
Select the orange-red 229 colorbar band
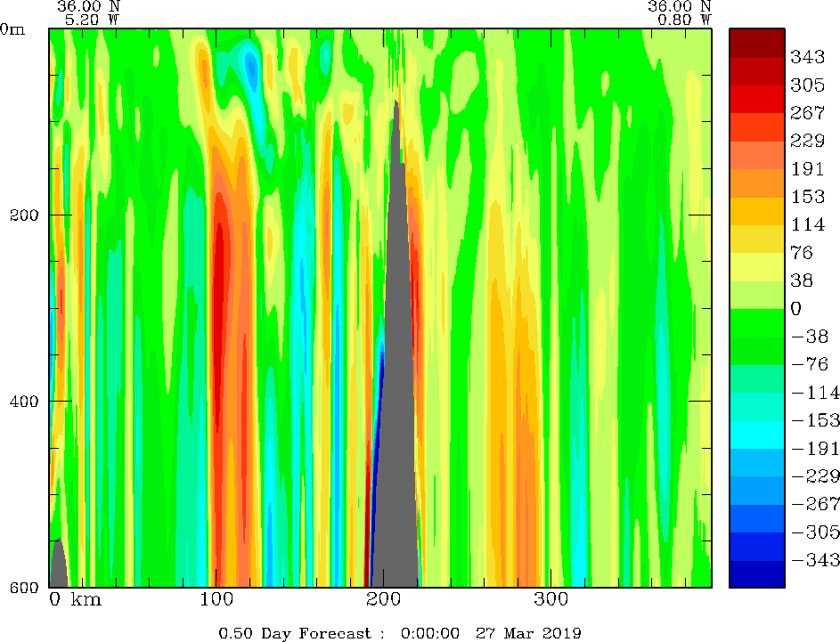[757, 127]
